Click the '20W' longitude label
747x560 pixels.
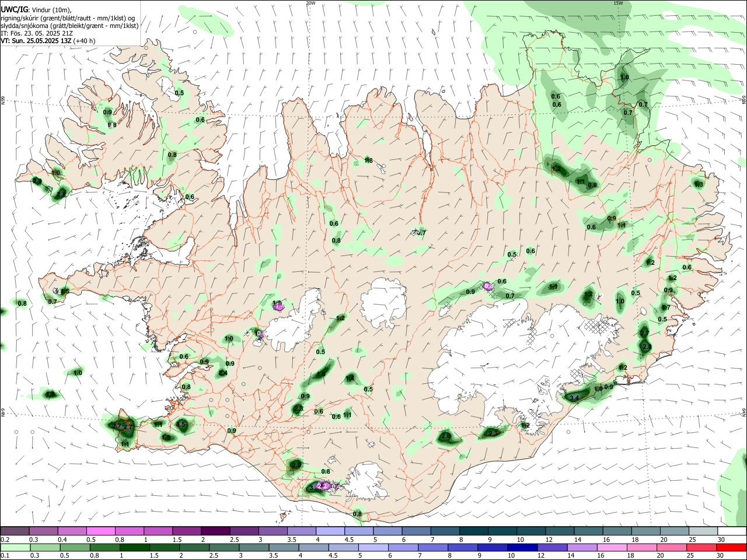311,3
